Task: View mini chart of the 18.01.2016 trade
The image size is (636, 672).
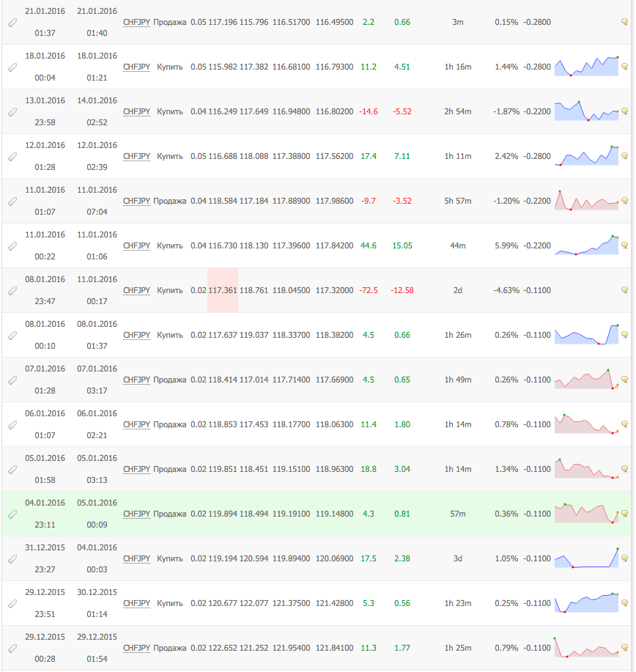Action: 586,66
